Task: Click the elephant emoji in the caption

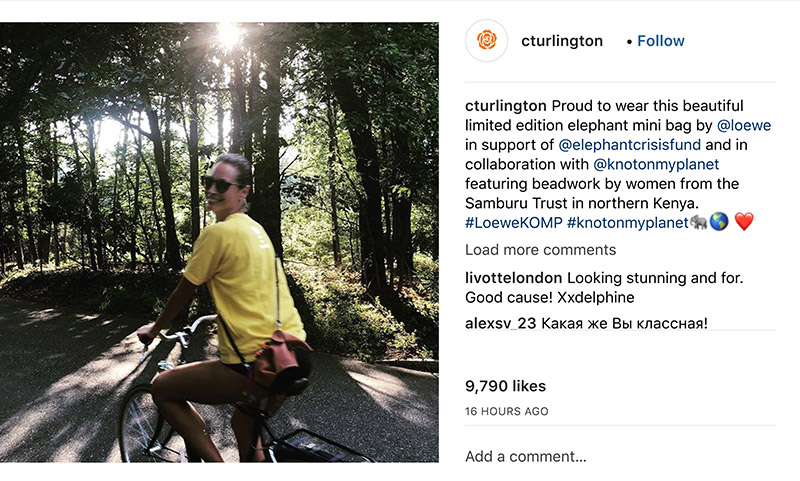Action: [698, 222]
